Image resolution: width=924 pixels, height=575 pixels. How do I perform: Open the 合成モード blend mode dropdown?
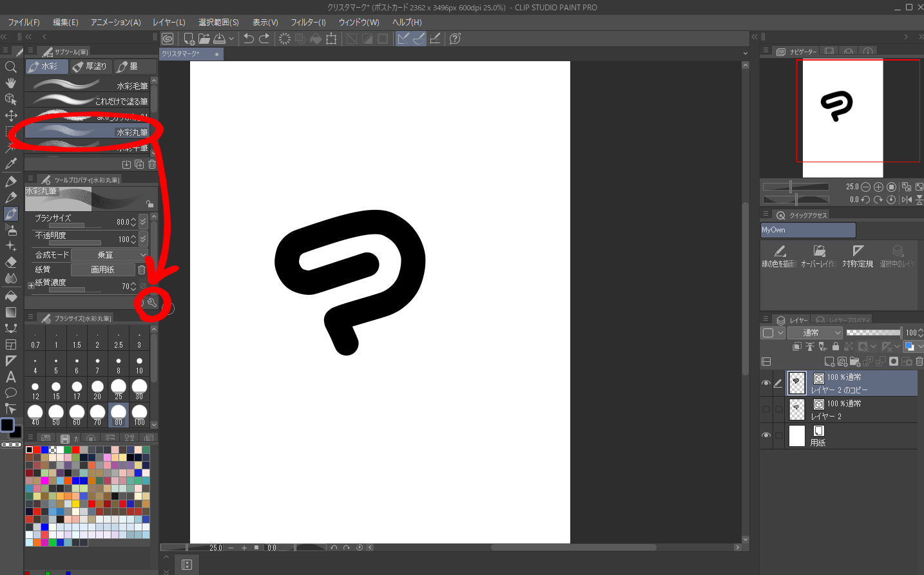click(110, 255)
